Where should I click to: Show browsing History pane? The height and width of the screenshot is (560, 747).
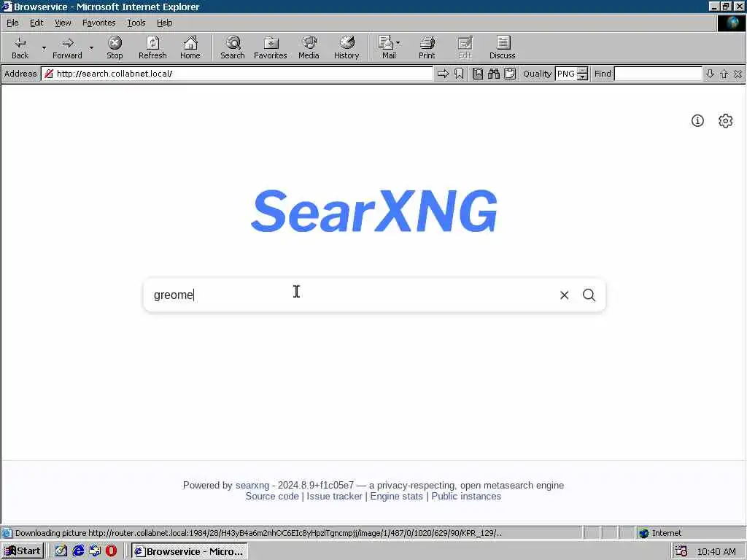coord(347,47)
